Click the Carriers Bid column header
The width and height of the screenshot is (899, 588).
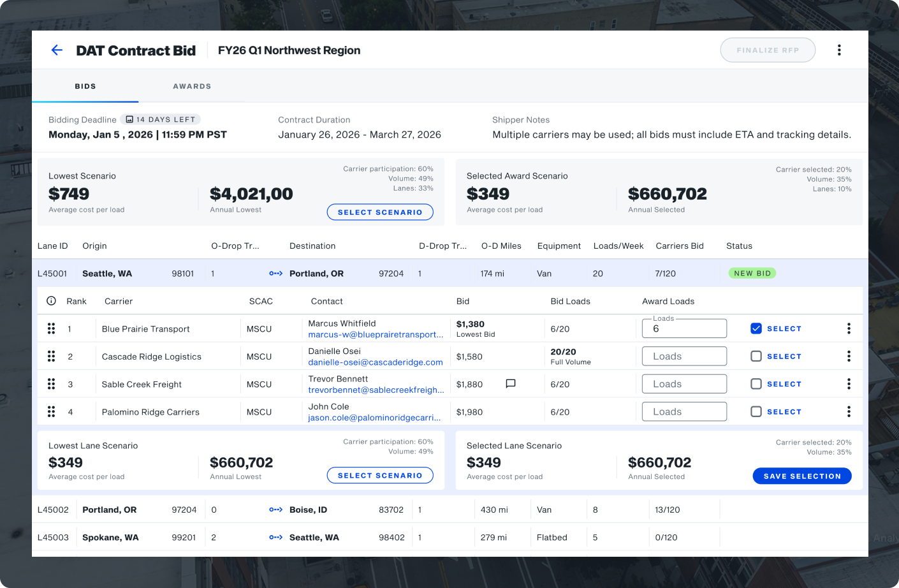[680, 246]
